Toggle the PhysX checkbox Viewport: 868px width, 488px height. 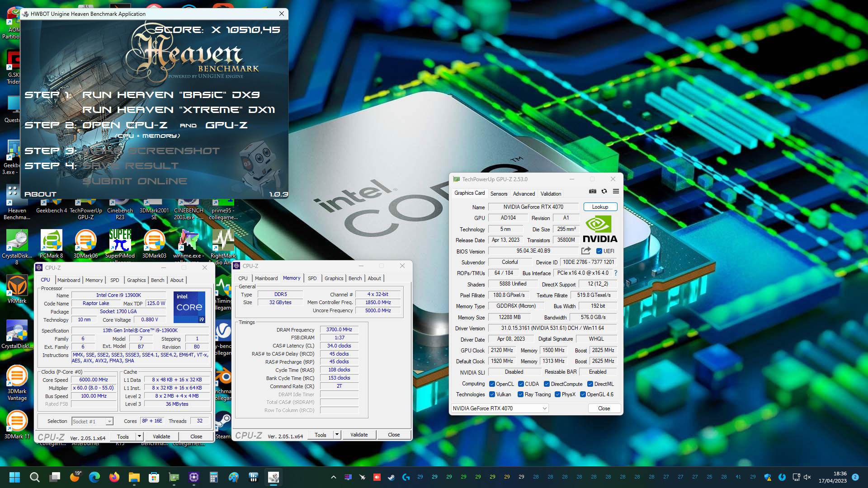coord(557,394)
